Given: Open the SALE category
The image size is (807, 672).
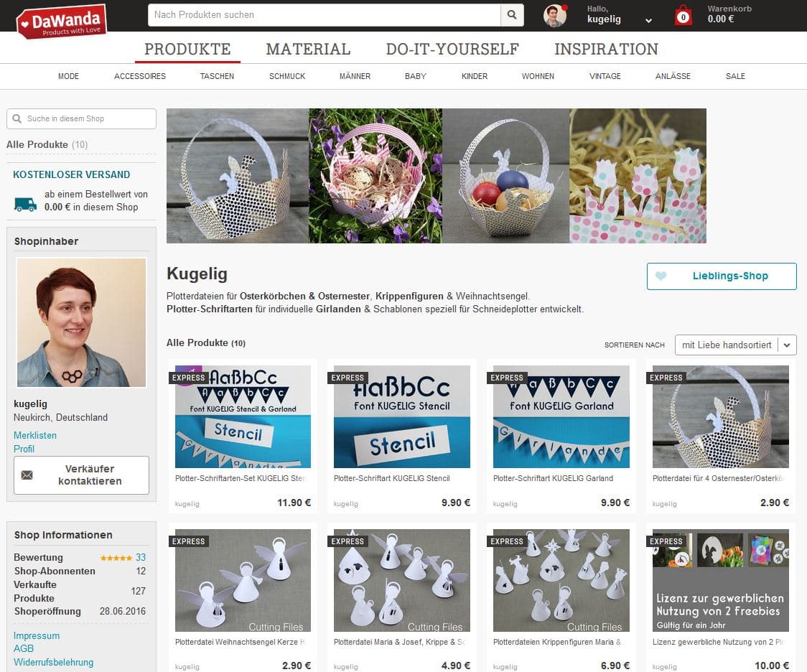Looking at the screenshot, I should (735, 76).
